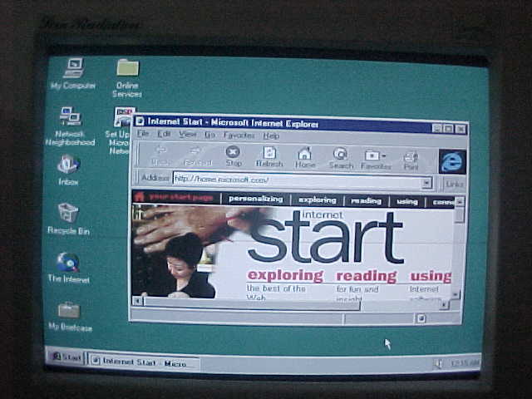The width and height of the screenshot is (532, 399).
Task: Click the horizontal scrollbar thumb
Action: [x=252, y=303]
